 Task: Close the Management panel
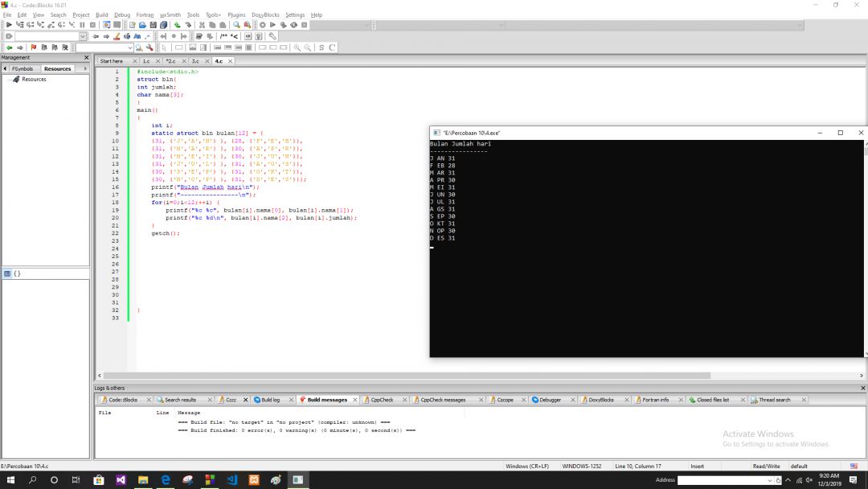86,58
